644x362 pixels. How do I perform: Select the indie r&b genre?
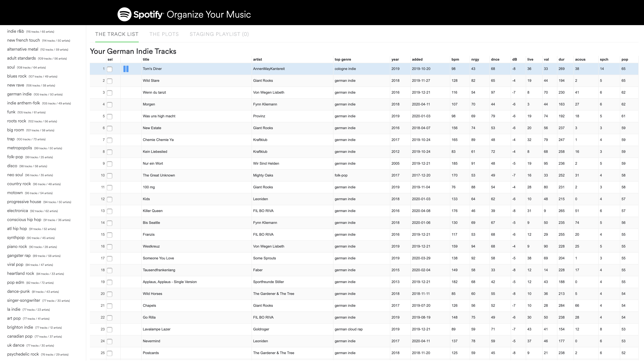(15, 31)
